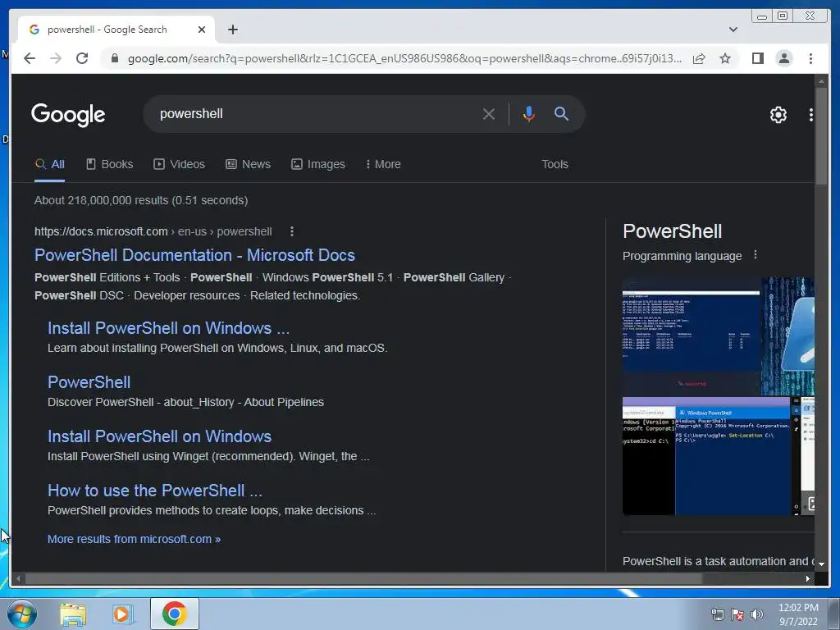Open 'How to use the PowerShell ...'
The width and height of the screenshot is (840, 630).
[155, 491]
